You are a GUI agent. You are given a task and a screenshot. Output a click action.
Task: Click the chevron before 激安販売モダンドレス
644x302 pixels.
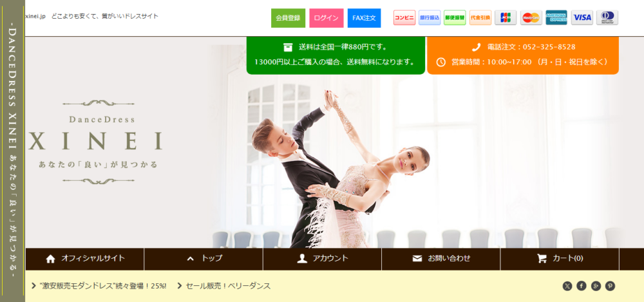[33, 285]
